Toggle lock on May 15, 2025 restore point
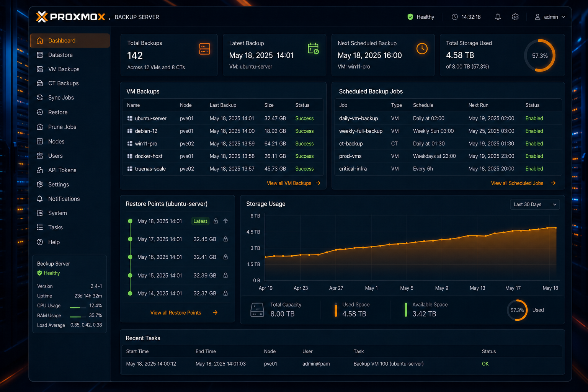The image size is (588, 392). tap(225, 276)
